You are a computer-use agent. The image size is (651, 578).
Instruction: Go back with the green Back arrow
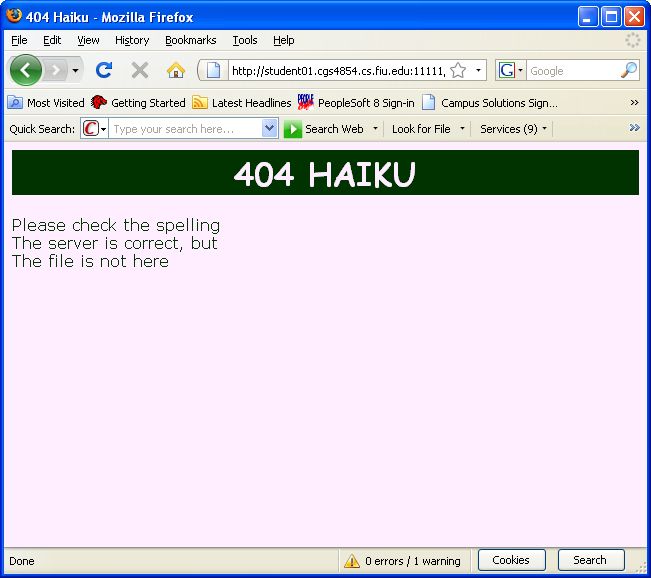(x=26, y=70)
